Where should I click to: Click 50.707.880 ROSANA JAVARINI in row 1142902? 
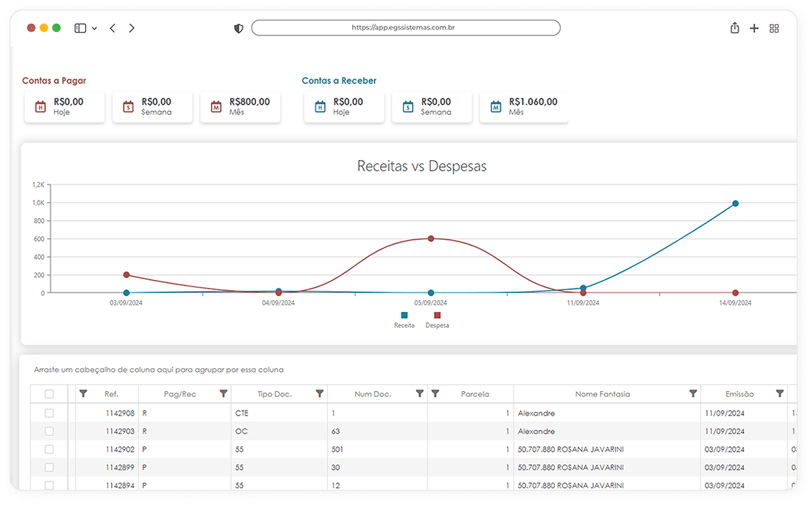click(x=571, y=449)
